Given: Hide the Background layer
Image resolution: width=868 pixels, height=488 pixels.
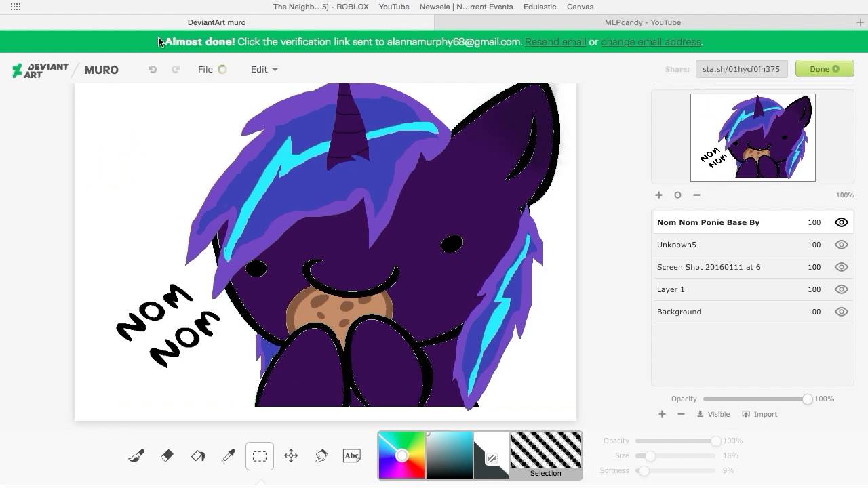Looking at the screenshot, I should pos(841,312).
